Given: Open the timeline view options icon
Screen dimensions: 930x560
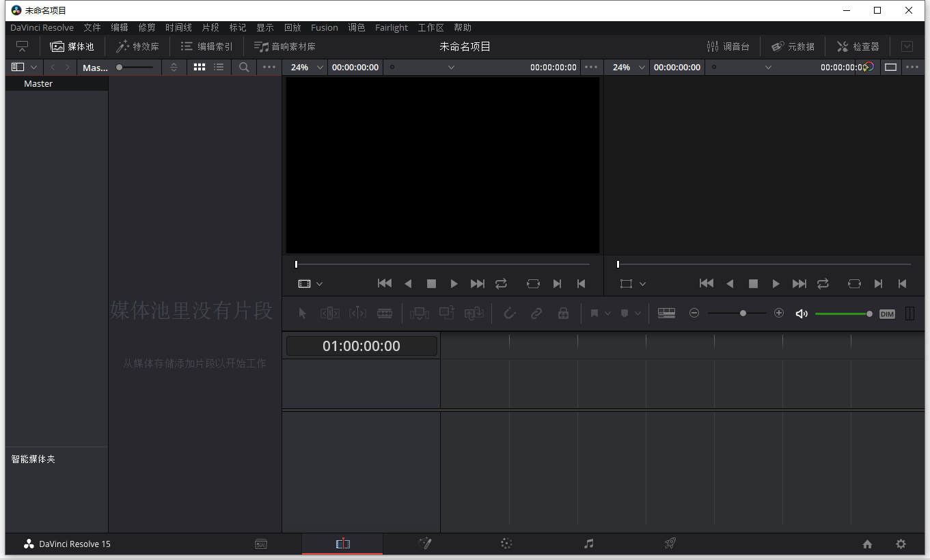Looking at the screenshot, I should (x=666, y=313).
